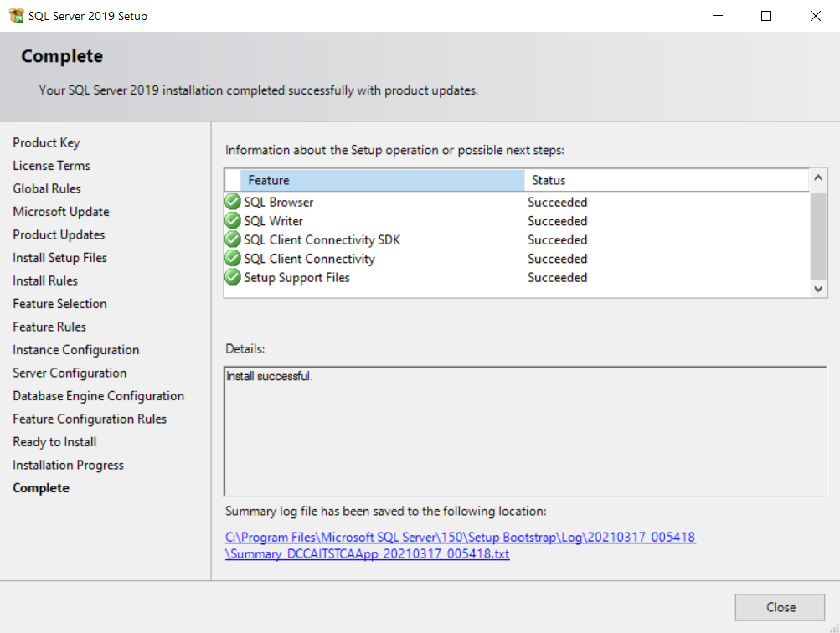Click the Microsoft Update step
The image size is (840, 633).
(61, 212)
